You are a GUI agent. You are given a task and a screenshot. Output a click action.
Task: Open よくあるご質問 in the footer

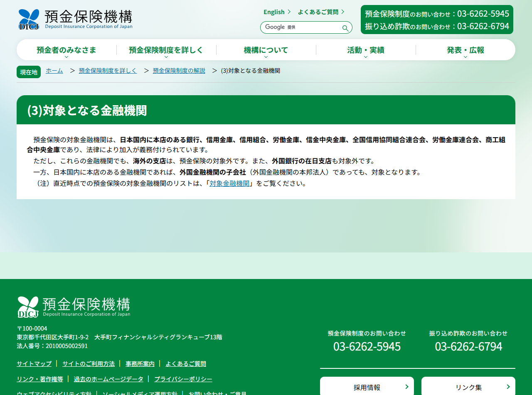(186, 364)
